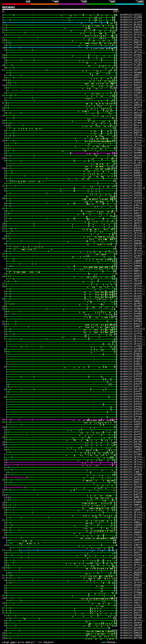Image resolution: width=146 pixels, height=644 pixels.
Task: Click hit label UniRef100_Q40052
Action: point(131,434)
